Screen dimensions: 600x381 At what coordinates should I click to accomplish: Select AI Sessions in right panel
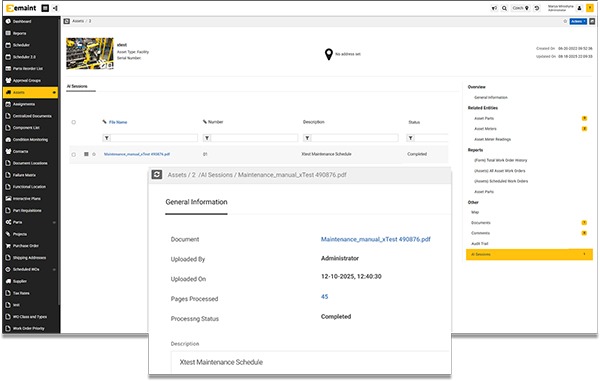(529, 254)
